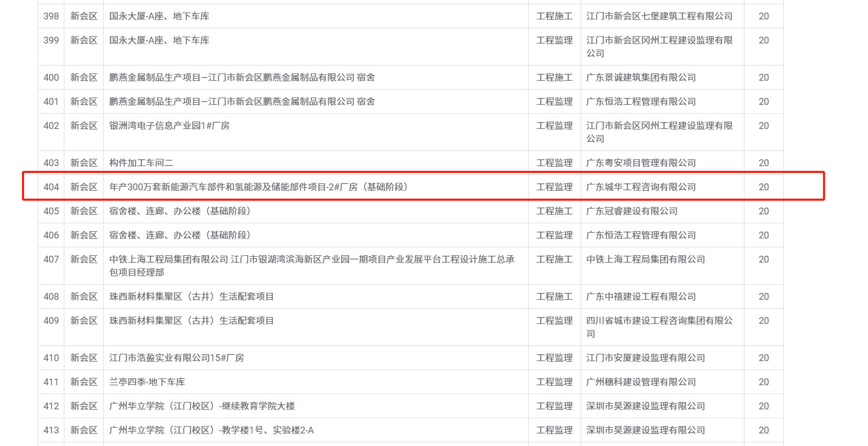This screenshot has width=868, height=446.
Task: Select company 四川省城市建设工程咨询集团有限公司
Action: [659, 327]
